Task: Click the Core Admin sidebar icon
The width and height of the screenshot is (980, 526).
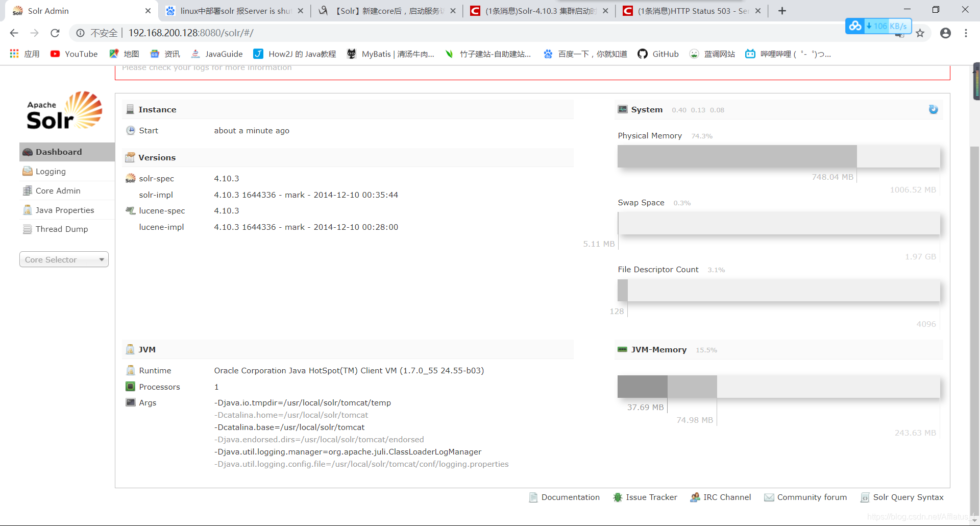Action: [27, 190]
